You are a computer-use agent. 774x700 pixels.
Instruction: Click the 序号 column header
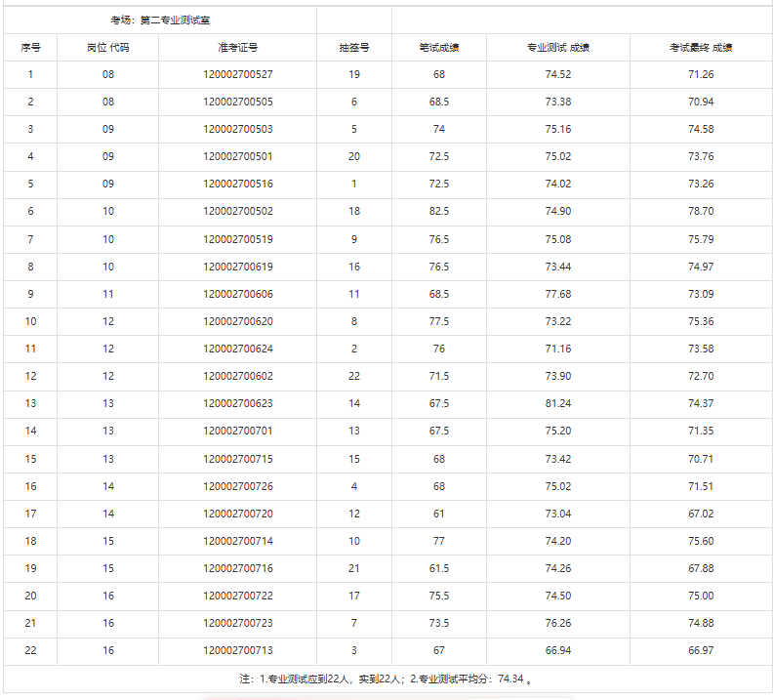pos(30,47)
